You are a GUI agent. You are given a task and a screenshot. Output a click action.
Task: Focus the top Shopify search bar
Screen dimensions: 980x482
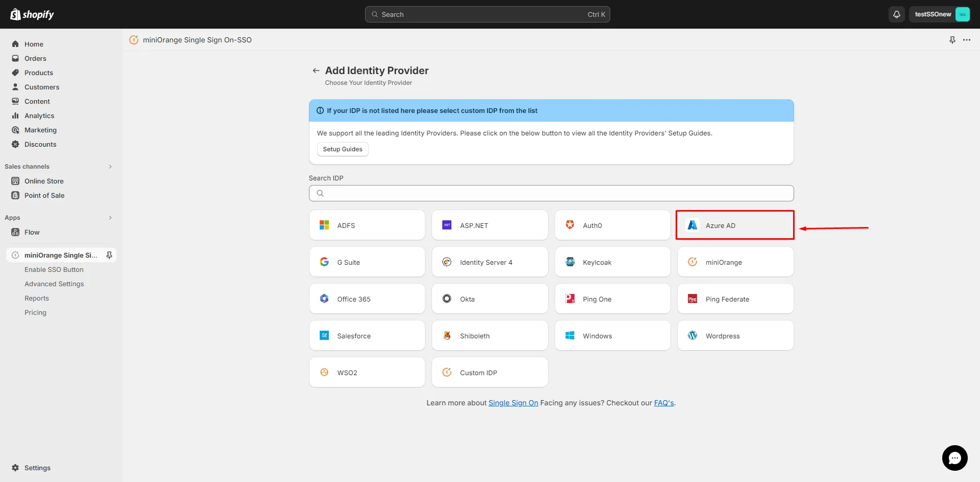(x=487, y=14)
